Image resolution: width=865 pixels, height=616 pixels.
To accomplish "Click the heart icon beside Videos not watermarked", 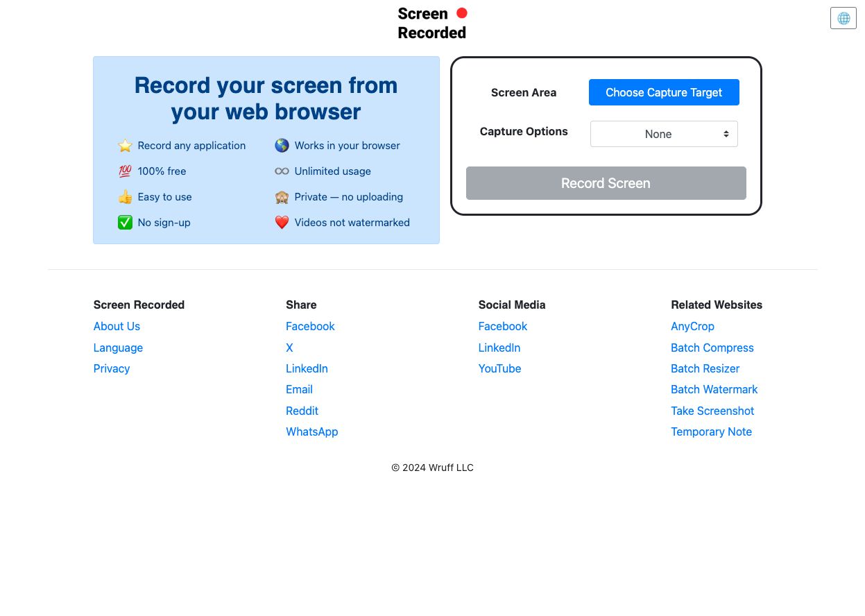I will pyautogui.click(x=282, y=223).
